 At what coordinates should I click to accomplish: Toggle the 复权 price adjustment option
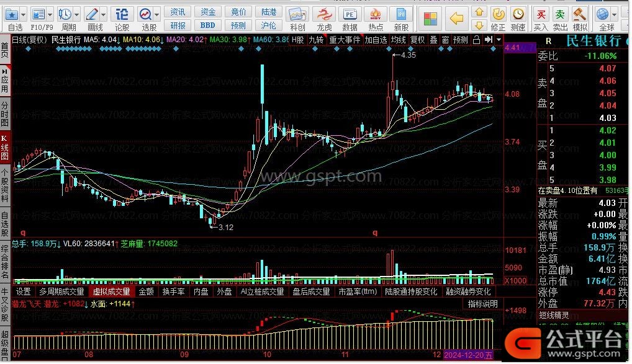pyautogui.click(x=418, y=40)
